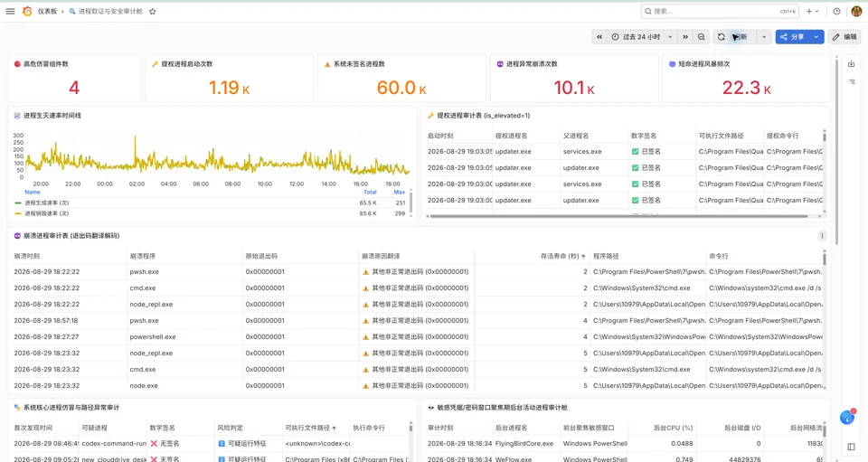This screenshot has width=868, height=462.
Task: Shift time range forward
Action: tap(685, 37)
